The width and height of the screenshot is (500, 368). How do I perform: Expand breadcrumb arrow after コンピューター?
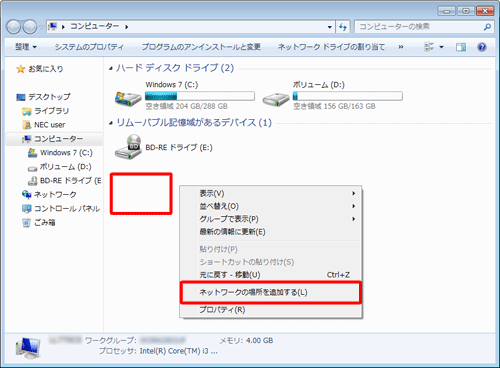(x=127, y=27)
